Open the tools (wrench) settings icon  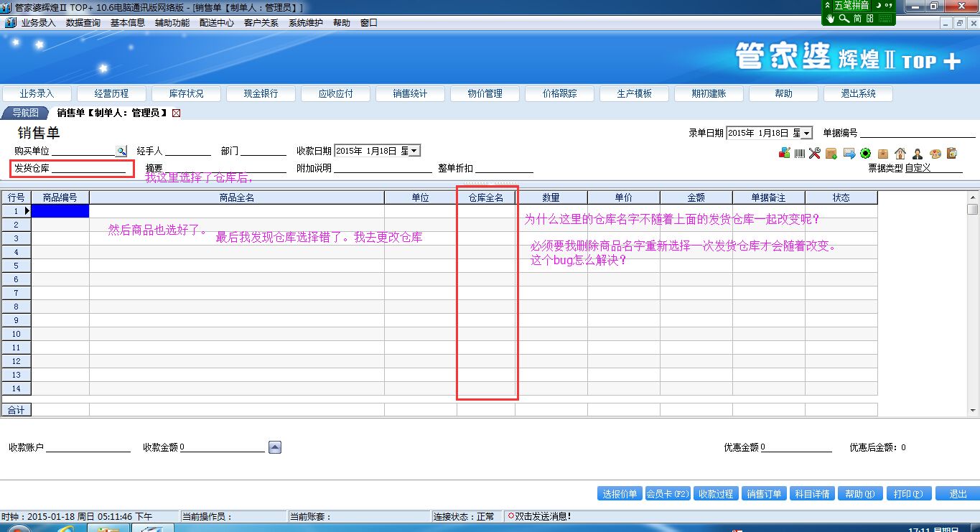tap(814, 154)
